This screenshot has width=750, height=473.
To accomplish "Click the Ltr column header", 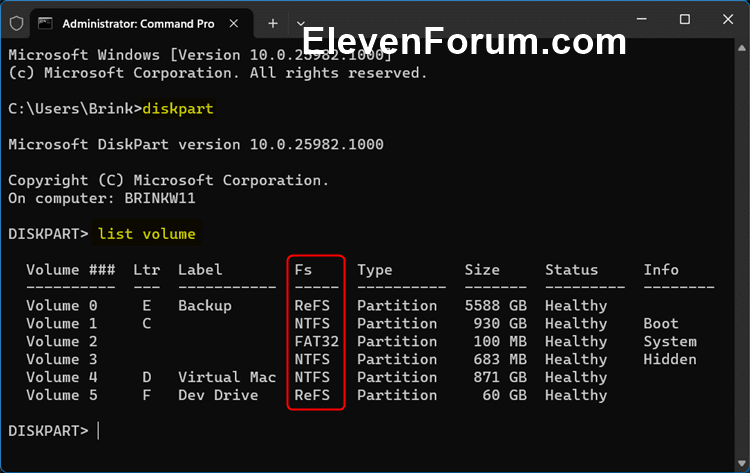I will (146, 270).
